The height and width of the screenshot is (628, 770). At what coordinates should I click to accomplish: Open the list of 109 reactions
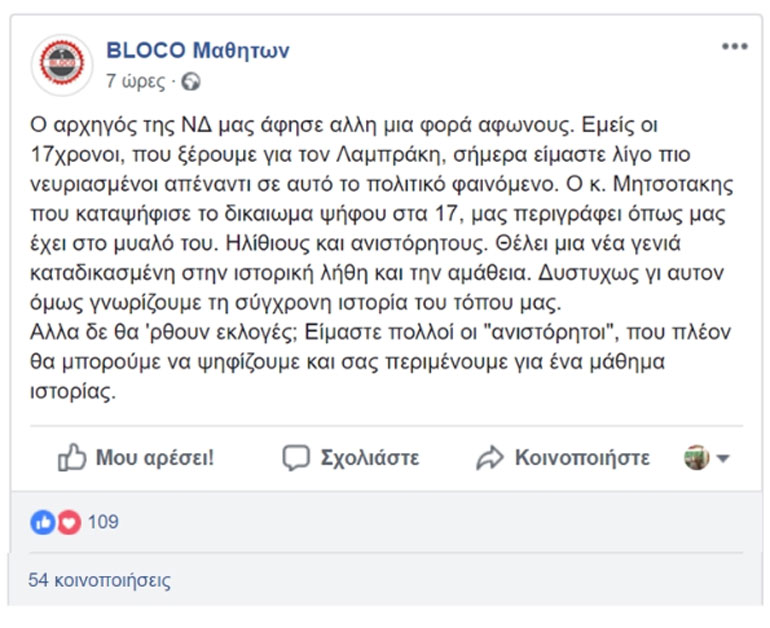[x=103, y=521]
